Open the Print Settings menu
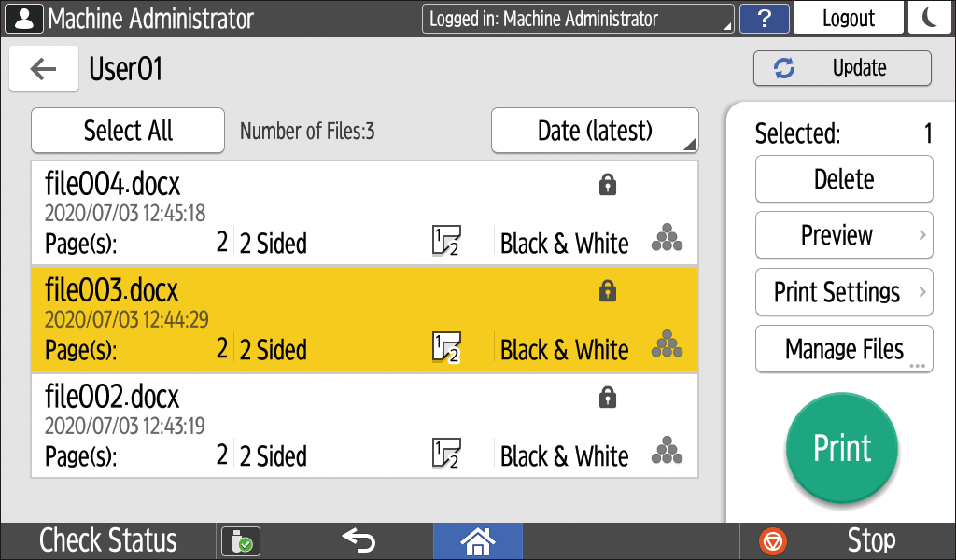This screenshot has height=560, width=956. coord(844,292)
